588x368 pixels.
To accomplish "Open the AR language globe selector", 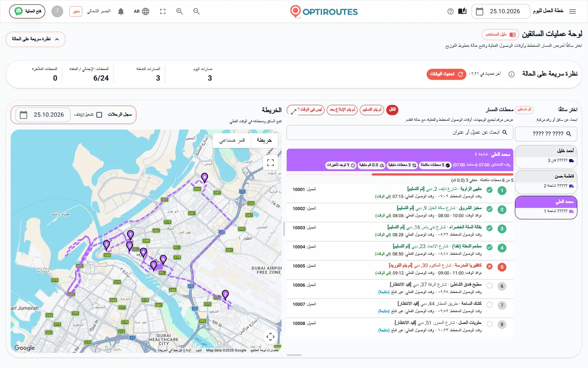I will [141, 11].
